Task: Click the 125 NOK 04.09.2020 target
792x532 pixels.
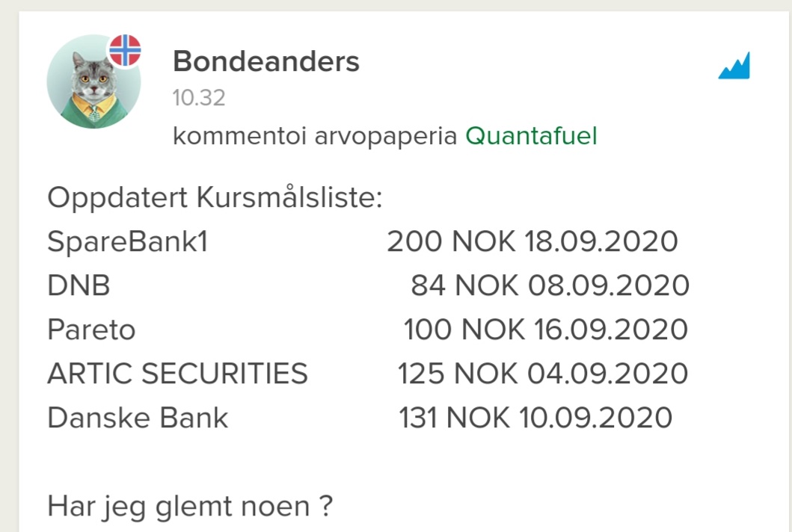Action: [542, 374]
